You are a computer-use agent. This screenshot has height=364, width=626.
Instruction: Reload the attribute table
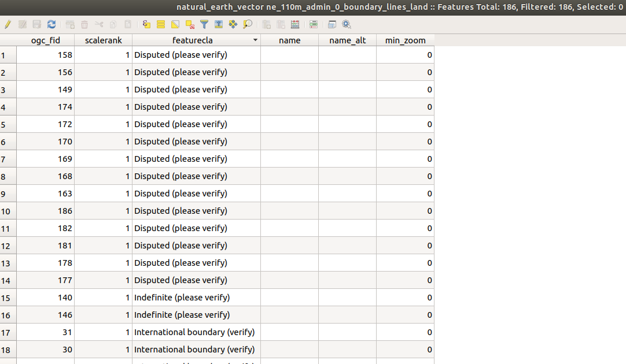click(x=51, y=24)
